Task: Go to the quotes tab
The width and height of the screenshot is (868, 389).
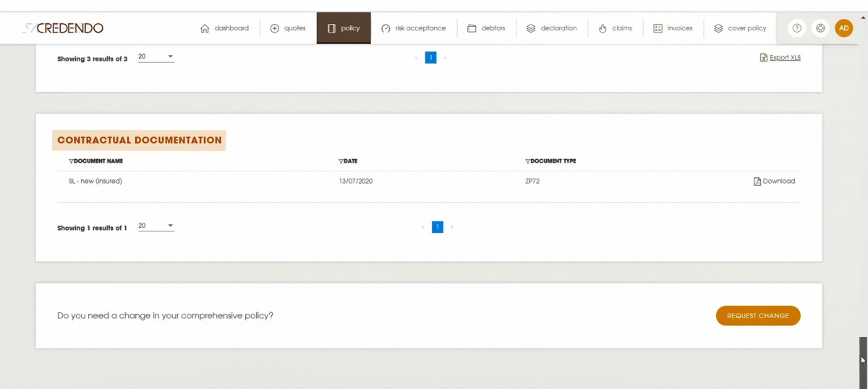Action: 288,28
